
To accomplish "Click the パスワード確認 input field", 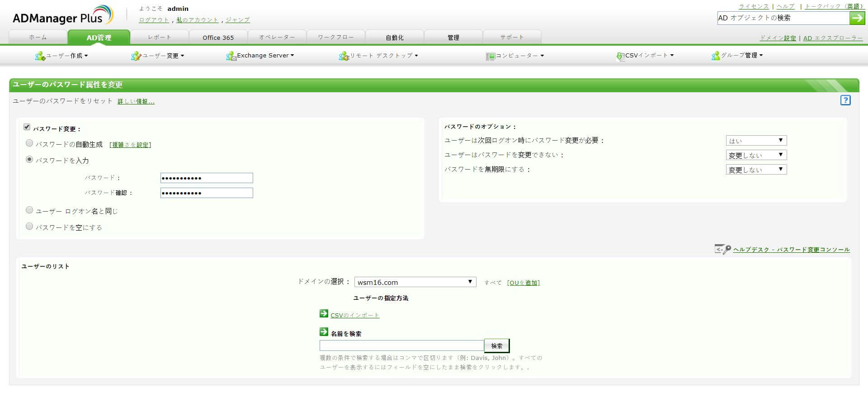I will click(207, 193).
